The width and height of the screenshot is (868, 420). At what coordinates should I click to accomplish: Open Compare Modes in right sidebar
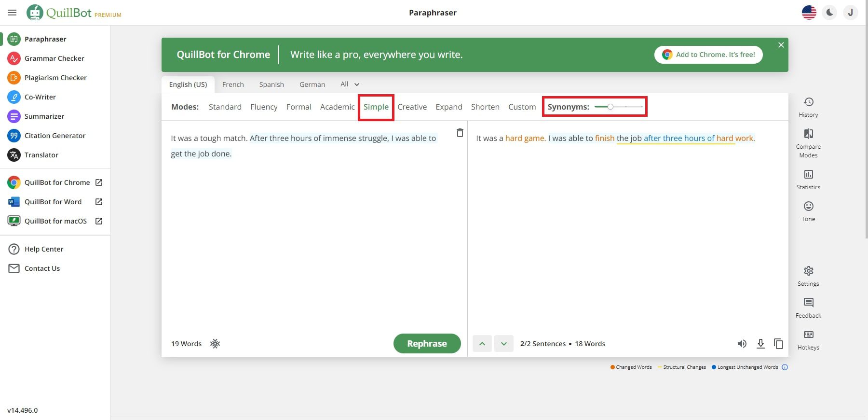tap(808, 134)
